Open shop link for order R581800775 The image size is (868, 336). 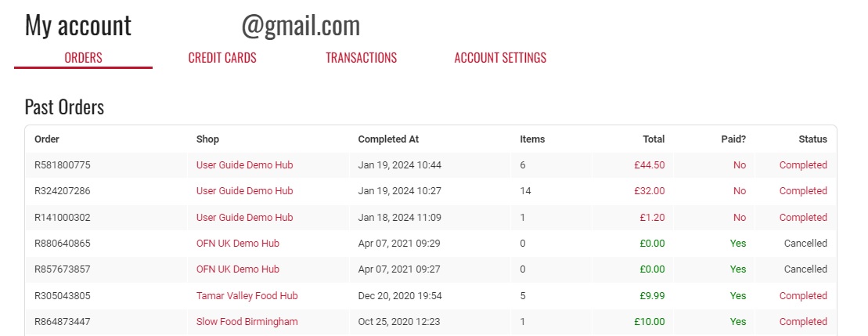244,165
